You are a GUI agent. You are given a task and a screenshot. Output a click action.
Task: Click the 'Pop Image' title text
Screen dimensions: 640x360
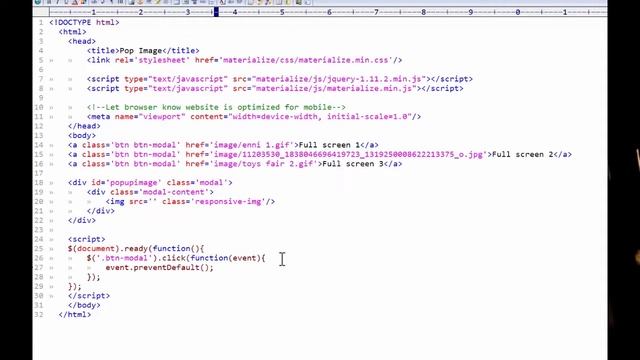[x=141, y=51]
